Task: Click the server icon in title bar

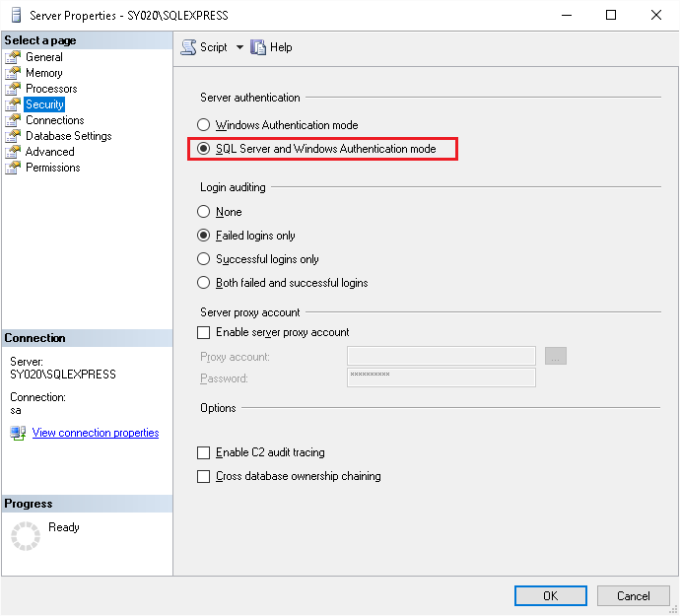Action: [16, 15]
